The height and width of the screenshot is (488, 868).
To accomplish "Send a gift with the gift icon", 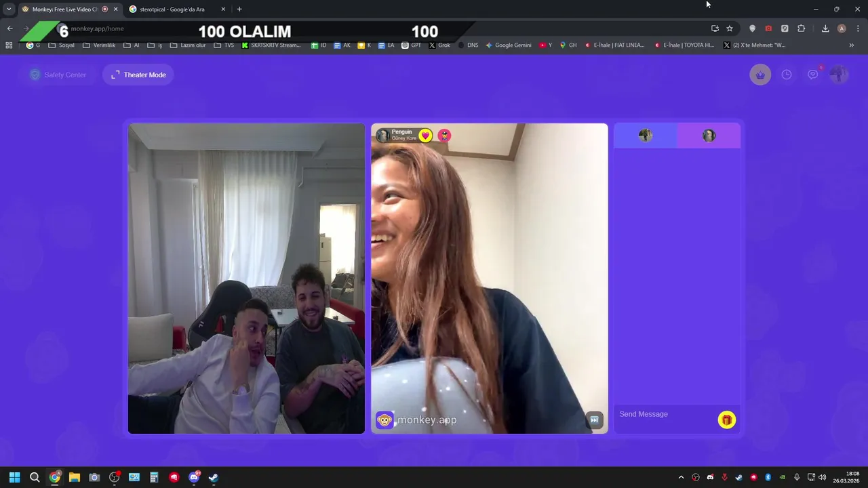I will point(726,420).
